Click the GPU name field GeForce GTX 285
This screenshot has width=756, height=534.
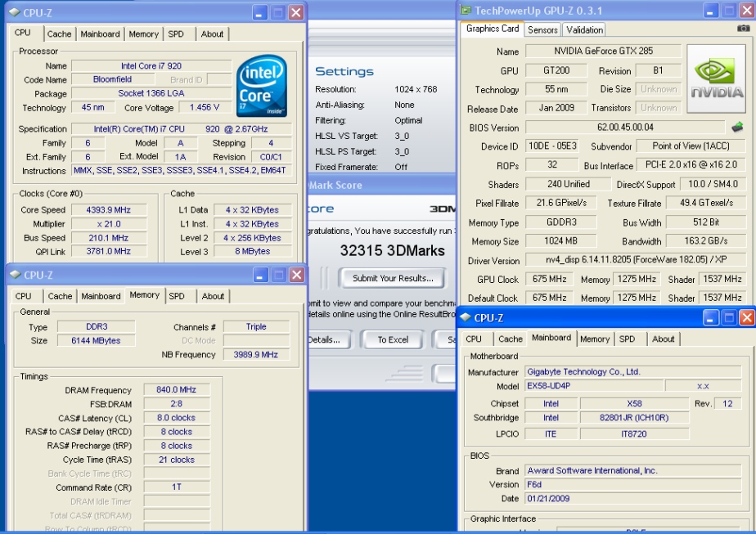click(603, 51)
